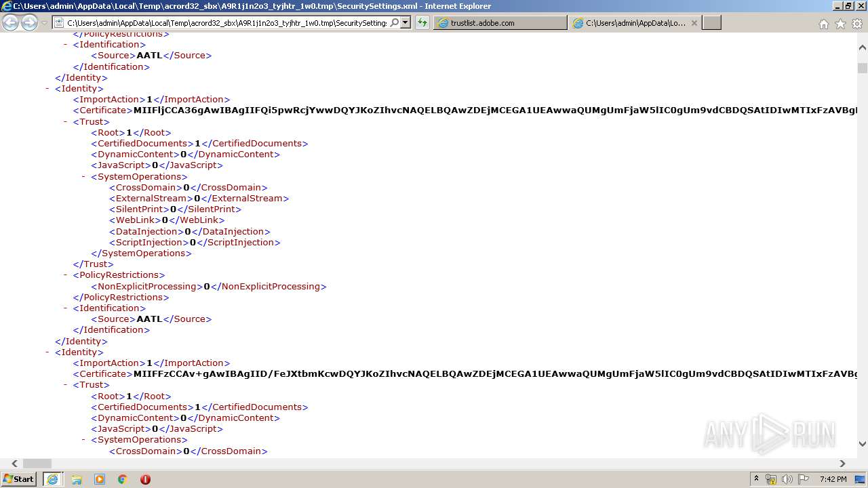868x488 pixels.
Task: Collapse the Identity node above the MIIFljCCA36 certificate
Action: tap(47, 88)
